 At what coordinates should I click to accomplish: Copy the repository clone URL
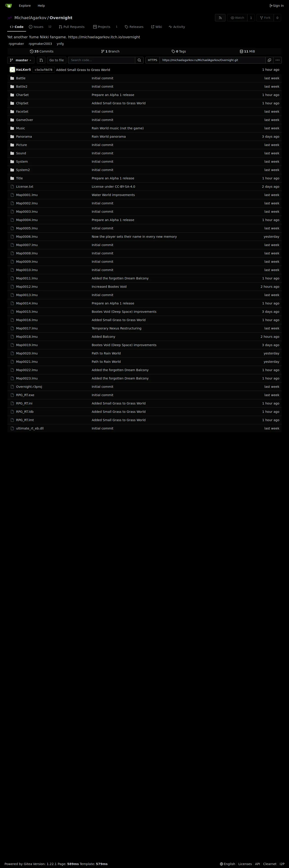(x=269, y=60)
